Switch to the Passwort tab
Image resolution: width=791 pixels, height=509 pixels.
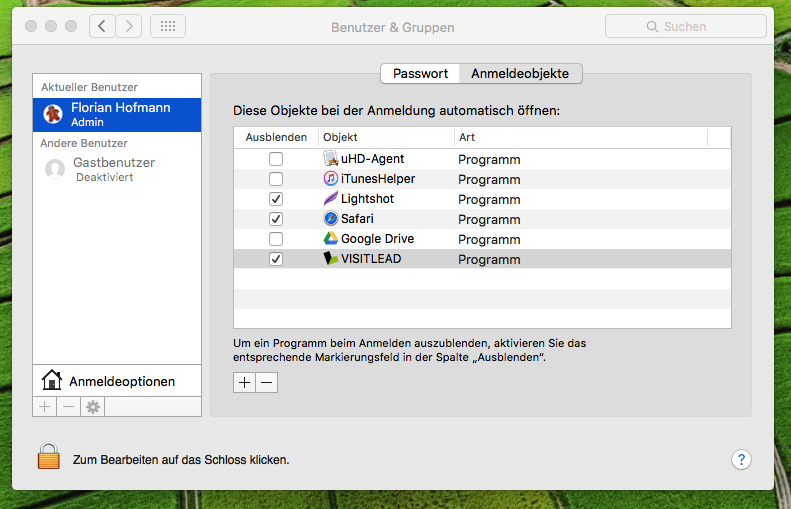click(x=420, y=74)
